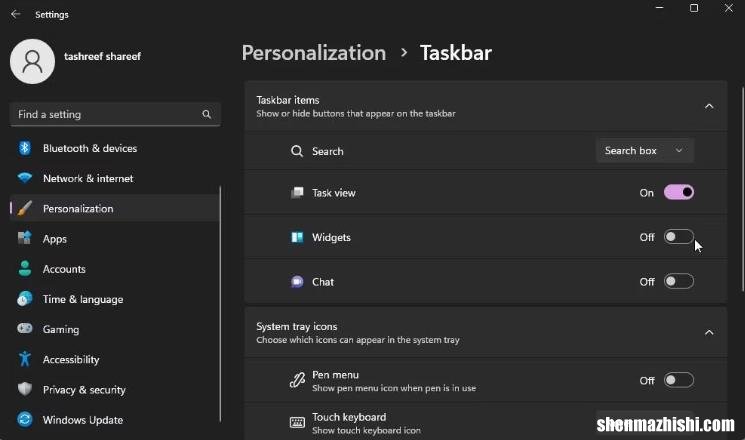Click the Search row magnifier icon

(297, 151)
